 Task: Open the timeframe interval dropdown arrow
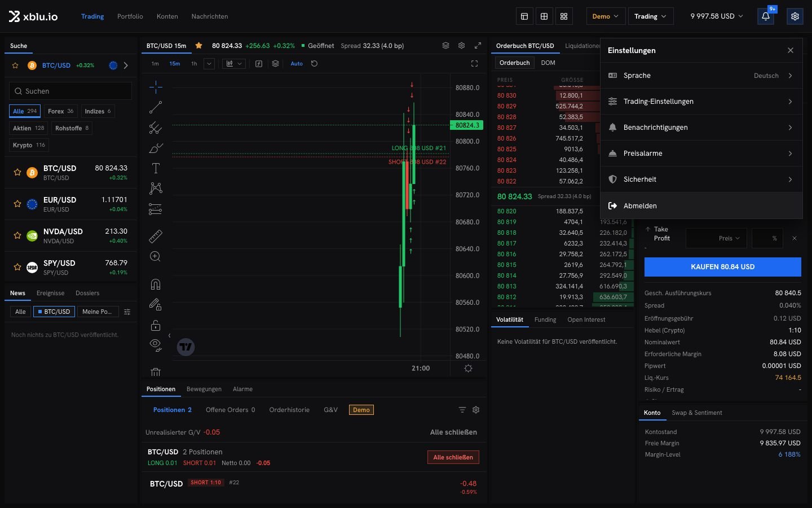coord(209,64)
